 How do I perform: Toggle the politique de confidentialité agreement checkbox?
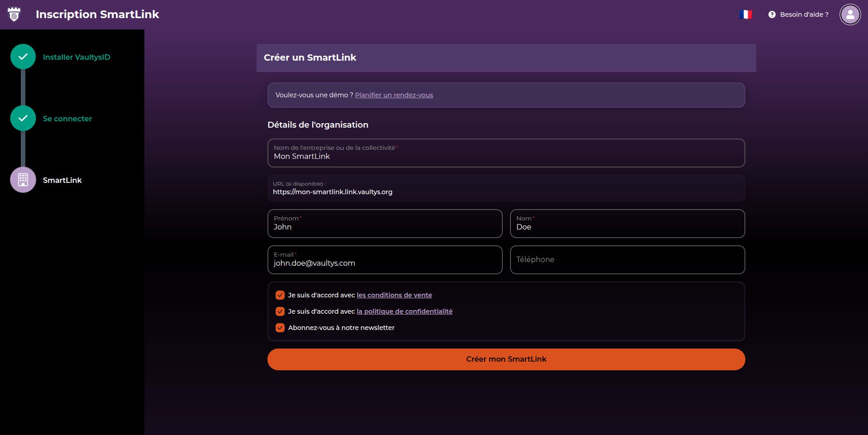pyautogui.click(x=280, y=311)
